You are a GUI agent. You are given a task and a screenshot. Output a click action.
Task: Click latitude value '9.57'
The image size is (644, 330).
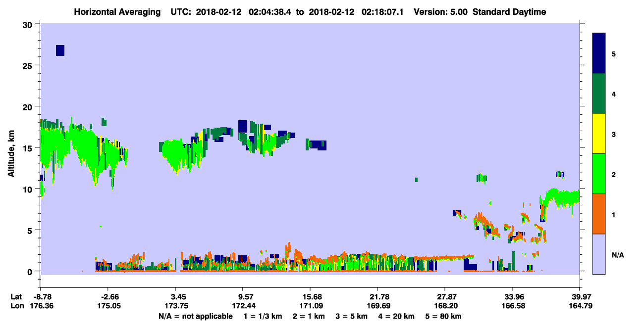click(243, 297)
